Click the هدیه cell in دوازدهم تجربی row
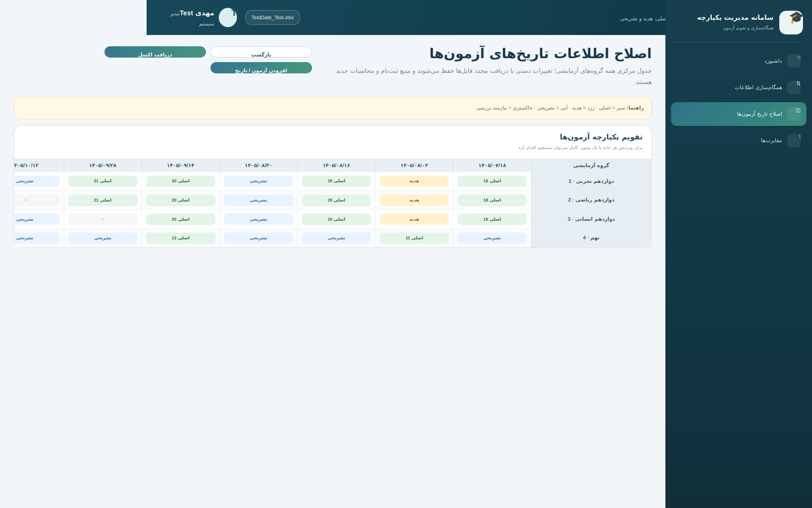Image resolution: width=812 pixels, height=508 pixels. pyautogui.click(x=414, y=181)
